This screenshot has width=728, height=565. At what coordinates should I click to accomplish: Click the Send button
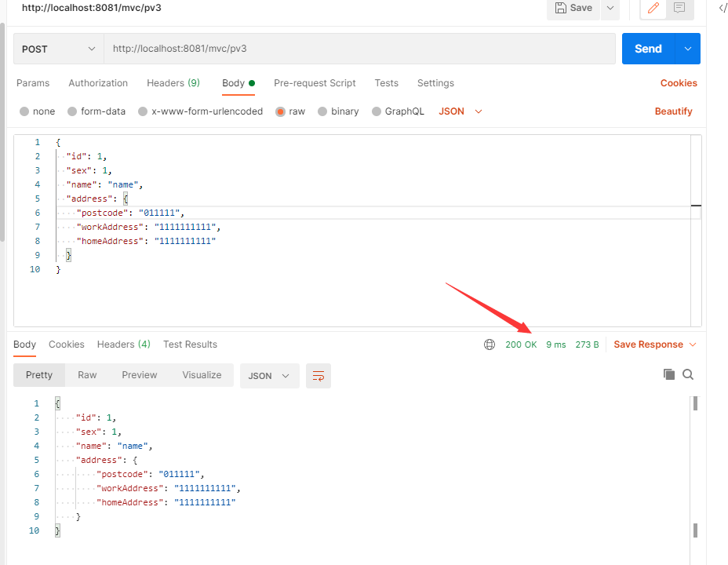point(648,49)
